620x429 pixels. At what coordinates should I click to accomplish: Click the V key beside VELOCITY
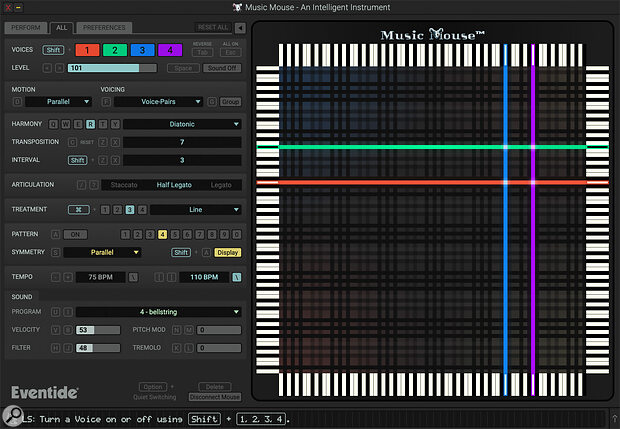55,330
